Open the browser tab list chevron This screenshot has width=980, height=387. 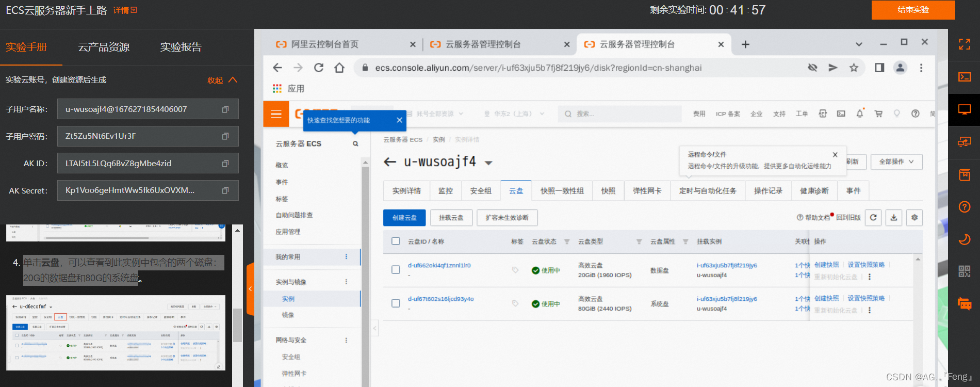pyautogui.click(x=859, y=44)
